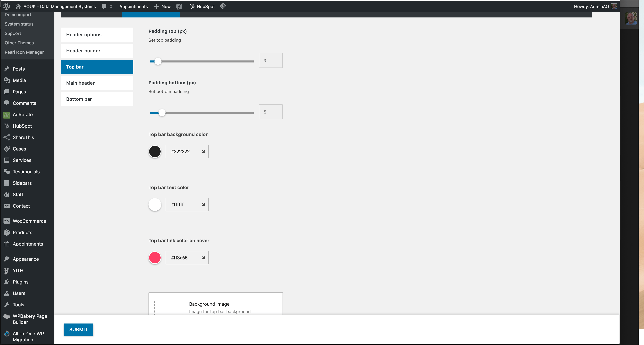The width and height of the screenshot is (644, 345).
Task: Open the pink hover color swatch
Action: 155,257
